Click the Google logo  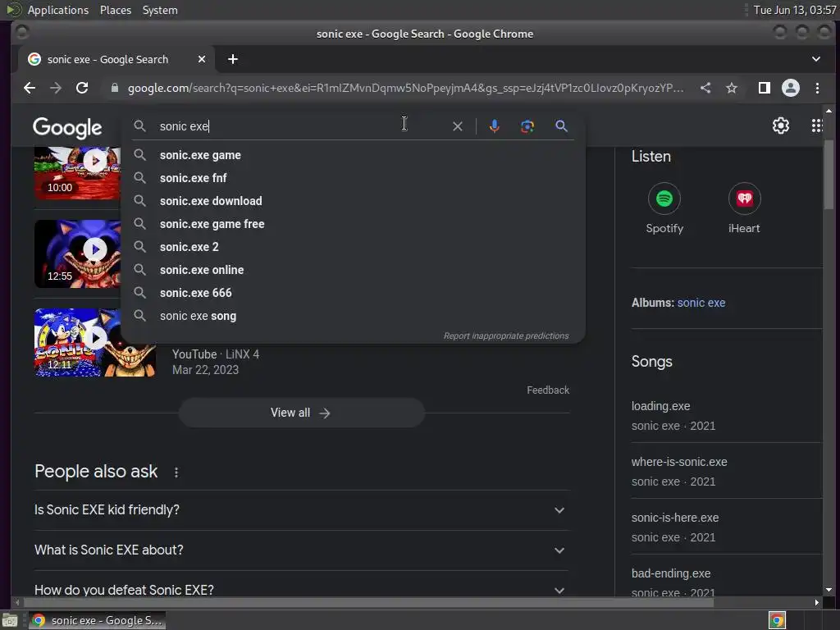(67, 127)
